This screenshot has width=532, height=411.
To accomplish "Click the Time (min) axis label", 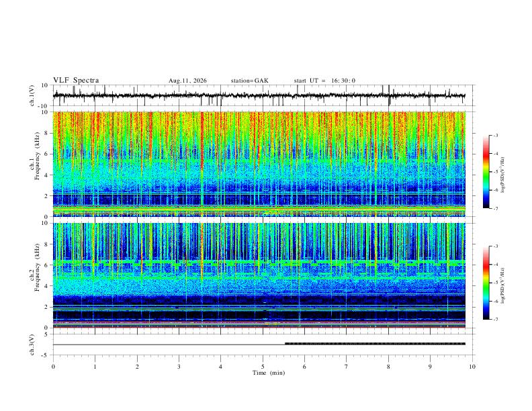I will (269, 373).
